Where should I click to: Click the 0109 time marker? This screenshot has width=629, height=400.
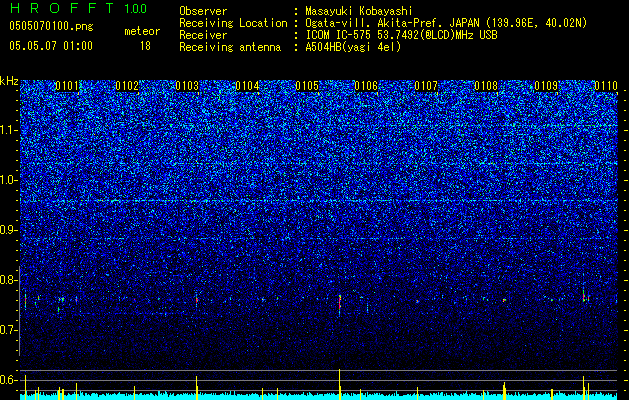546,86
